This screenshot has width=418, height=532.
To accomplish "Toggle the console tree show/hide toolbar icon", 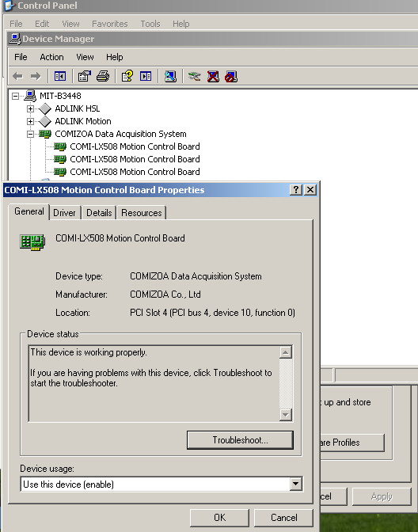I will (60, 76).
